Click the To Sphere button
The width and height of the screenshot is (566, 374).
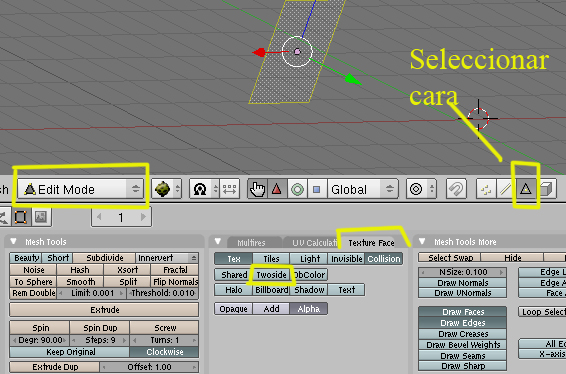33,282
